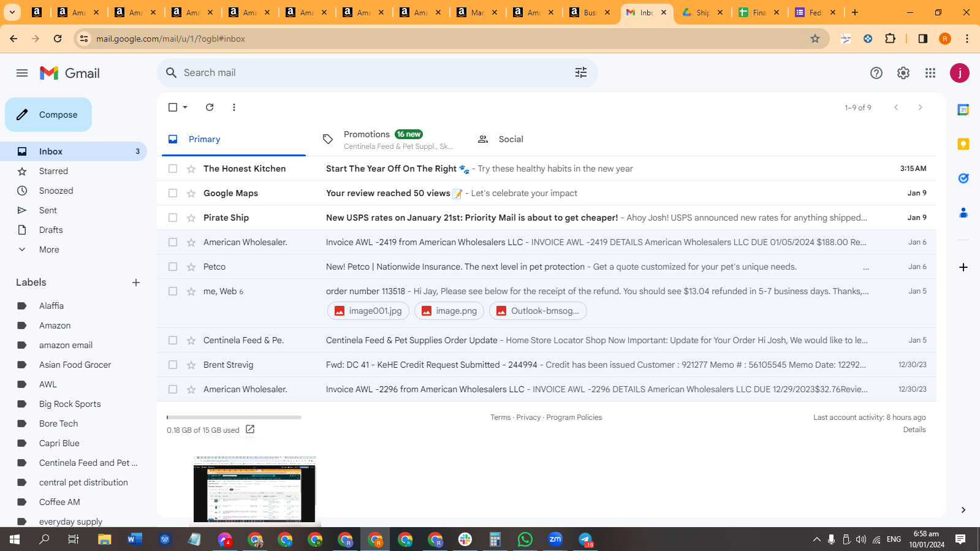980x551 pixels.
Task: Open Google Tasks side panel
Action: [963, 178]
